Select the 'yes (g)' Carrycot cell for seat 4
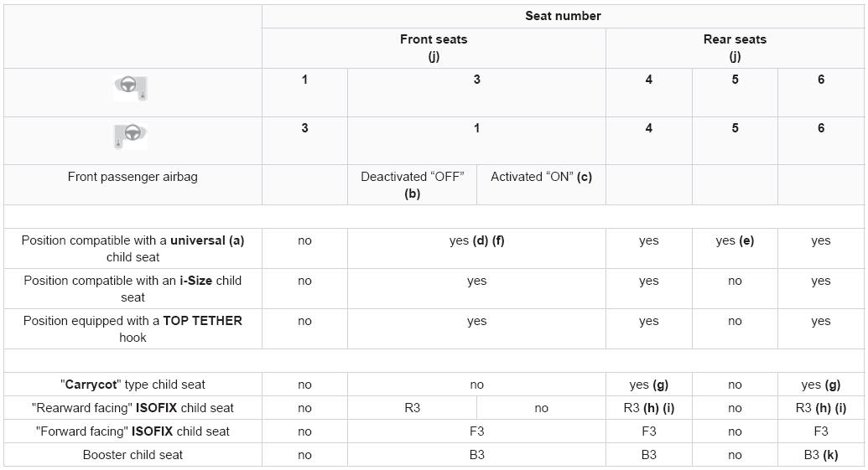The height and width of the screenshot is (470, 868). point(649,385)
